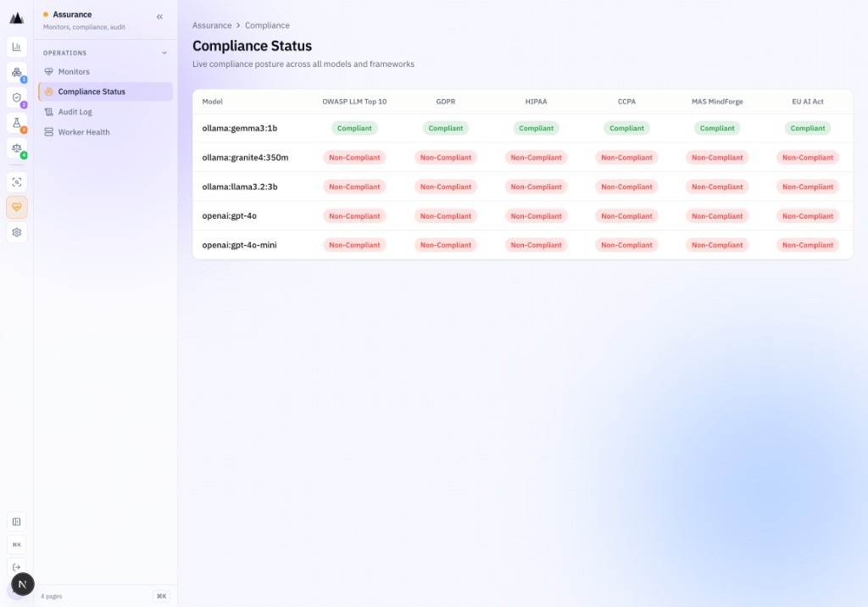
Task: Click the Assurance sidebar header title
Action: pyautogui.click(x=72, y=14)
